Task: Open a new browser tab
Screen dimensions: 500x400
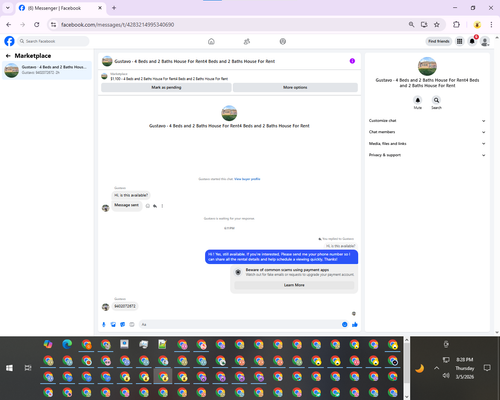Action: pyautogui.click(x=114, y=8)
